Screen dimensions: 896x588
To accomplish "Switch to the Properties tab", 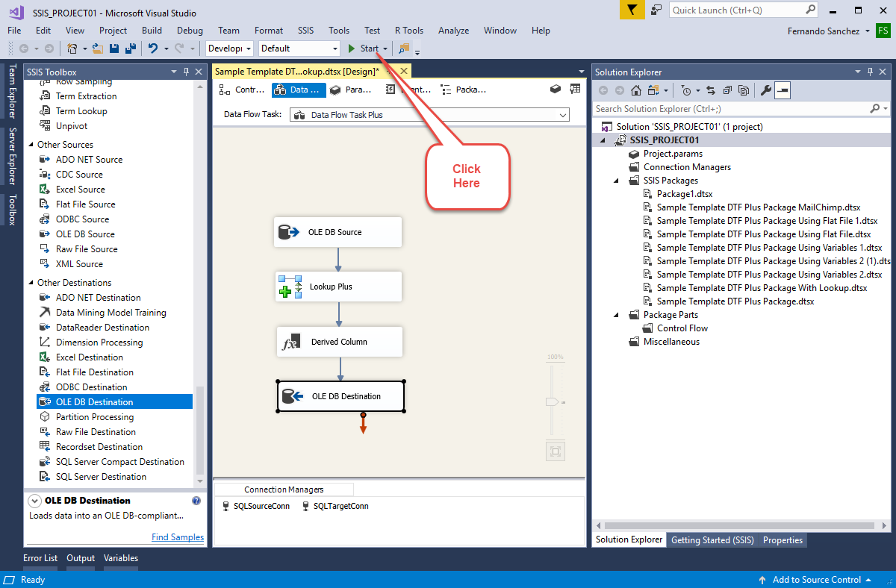I will click(x=783, y=540).
